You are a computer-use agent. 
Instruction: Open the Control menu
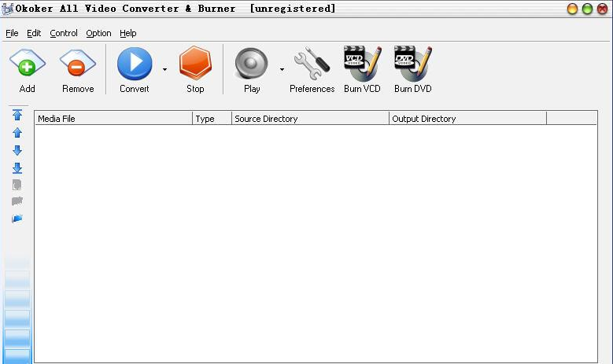[x=63, y=33]
